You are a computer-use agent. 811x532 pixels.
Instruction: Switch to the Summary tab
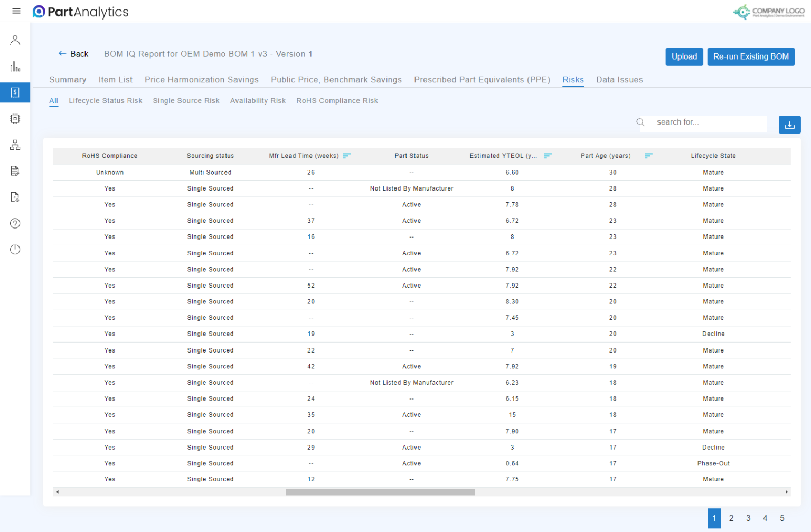[68, 80]
